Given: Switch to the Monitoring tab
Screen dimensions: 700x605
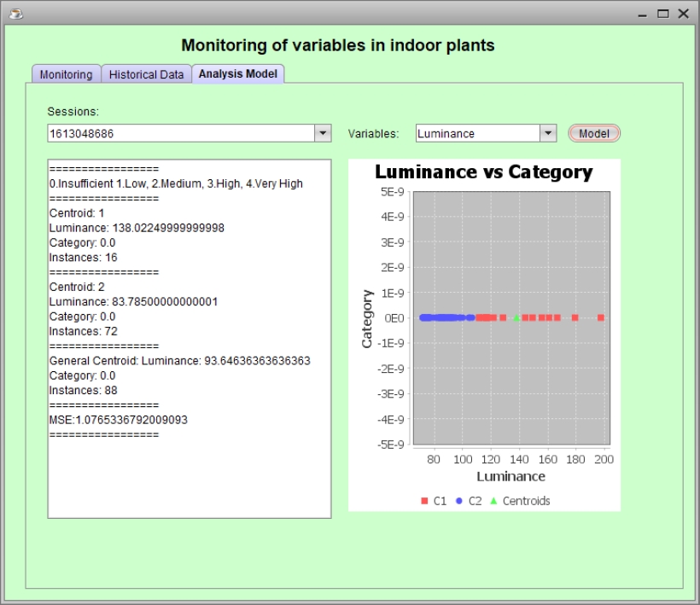Looking at the screenshot, I should pyautogui.click(x=66, y=74).
